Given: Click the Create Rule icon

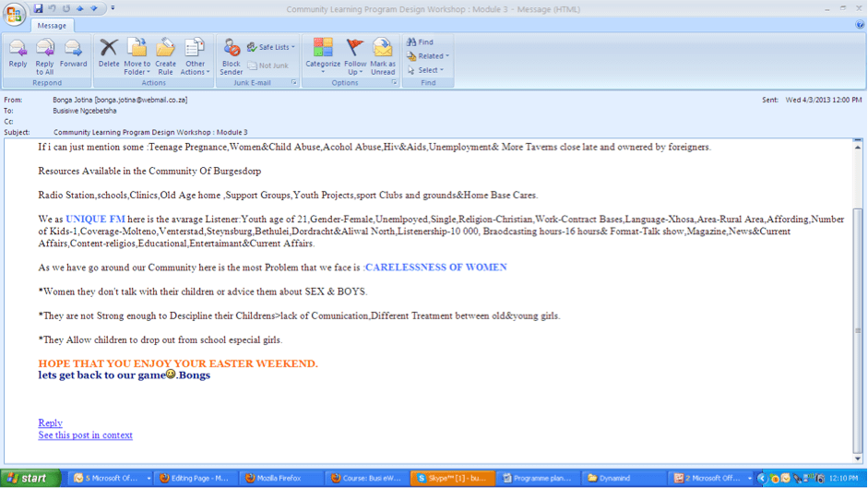Looking at the screenshot, I should coord(165,56).
